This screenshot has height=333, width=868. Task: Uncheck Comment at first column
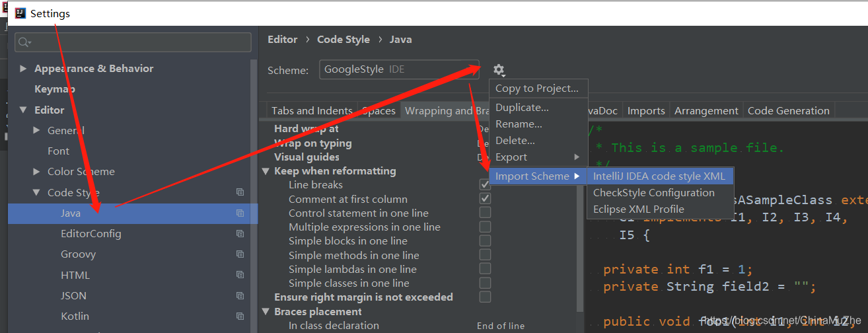[485, 199]
